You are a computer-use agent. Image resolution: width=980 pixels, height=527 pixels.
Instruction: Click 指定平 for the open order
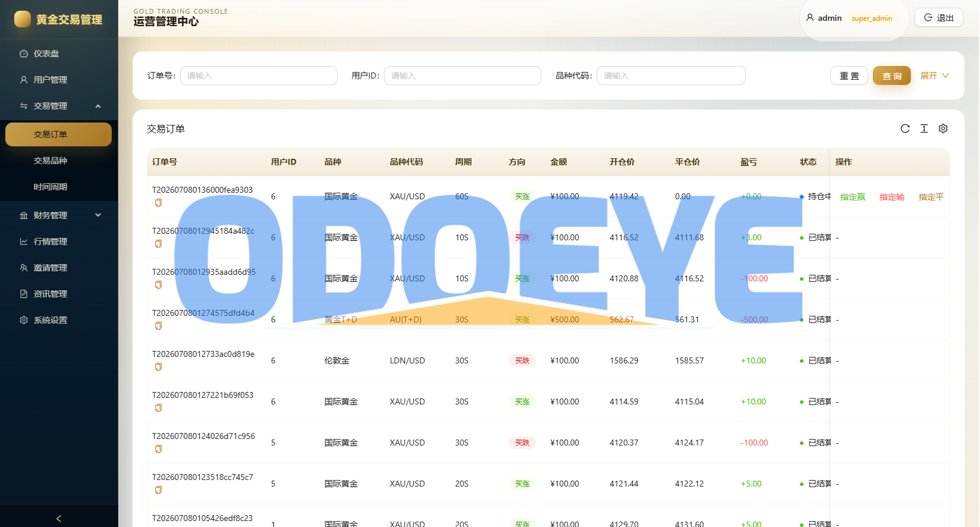(x=931, y=197)
